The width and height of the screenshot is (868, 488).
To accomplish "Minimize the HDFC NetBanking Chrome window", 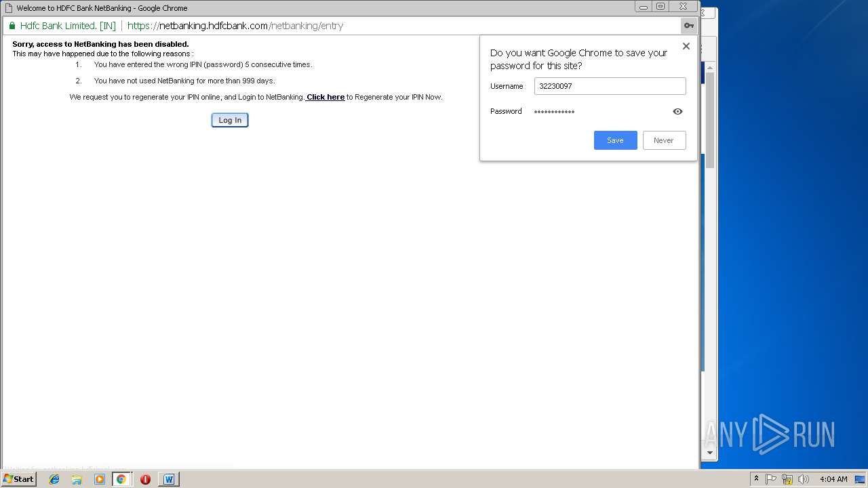I will pyautogui.click(x=643, y=7).
